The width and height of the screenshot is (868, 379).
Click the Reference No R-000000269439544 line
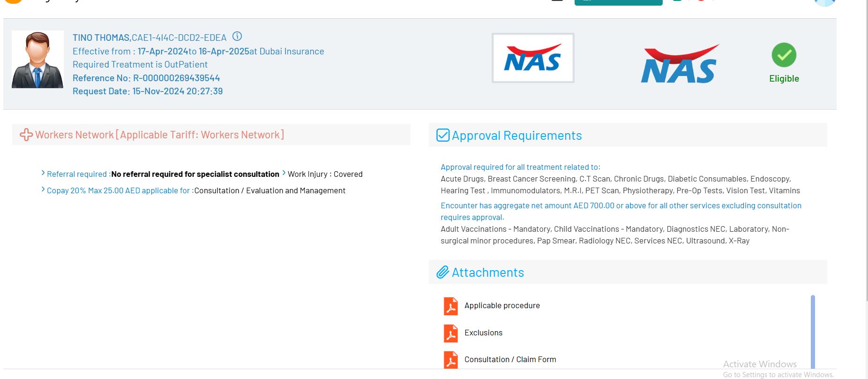tap(146, 78)
